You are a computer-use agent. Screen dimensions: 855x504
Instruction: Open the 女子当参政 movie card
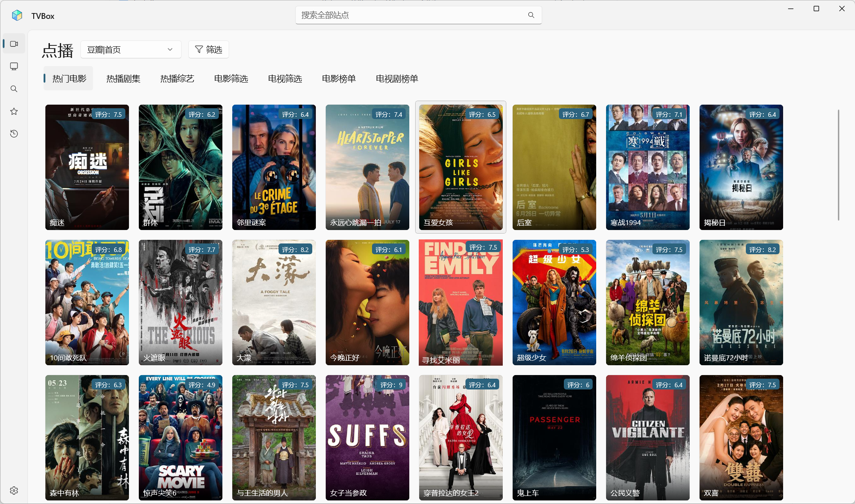click(368, 438)
